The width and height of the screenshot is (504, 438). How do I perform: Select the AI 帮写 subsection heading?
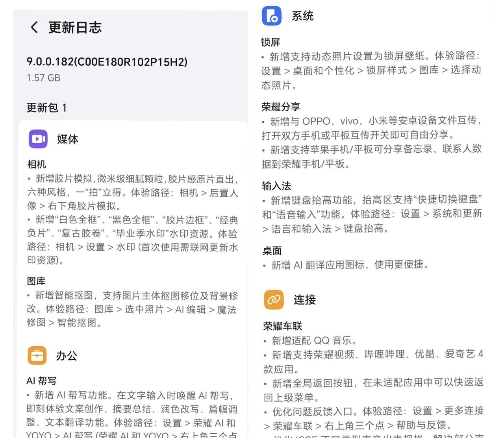[41, 381]
